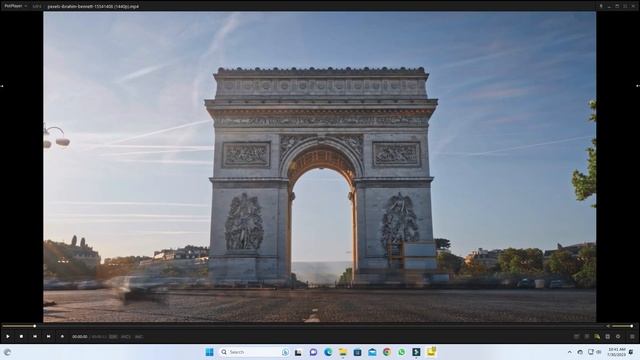Show hidden system tray icons
The image size is (640, 360).
(x=569, y=352)
